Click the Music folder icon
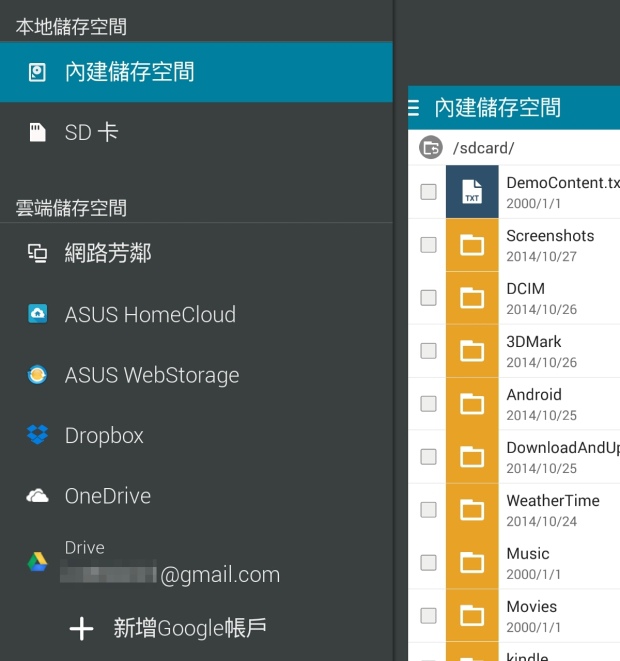 [472, 563]
